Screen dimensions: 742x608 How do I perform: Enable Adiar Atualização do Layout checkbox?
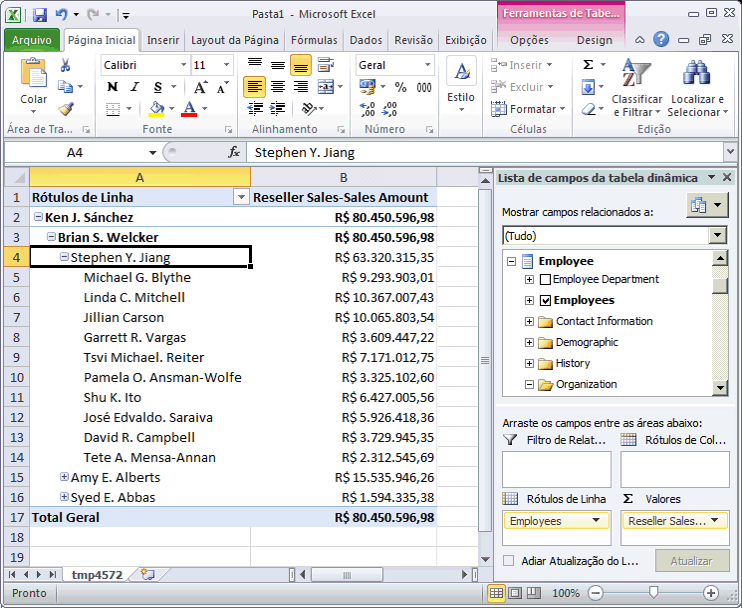(509, 562)
